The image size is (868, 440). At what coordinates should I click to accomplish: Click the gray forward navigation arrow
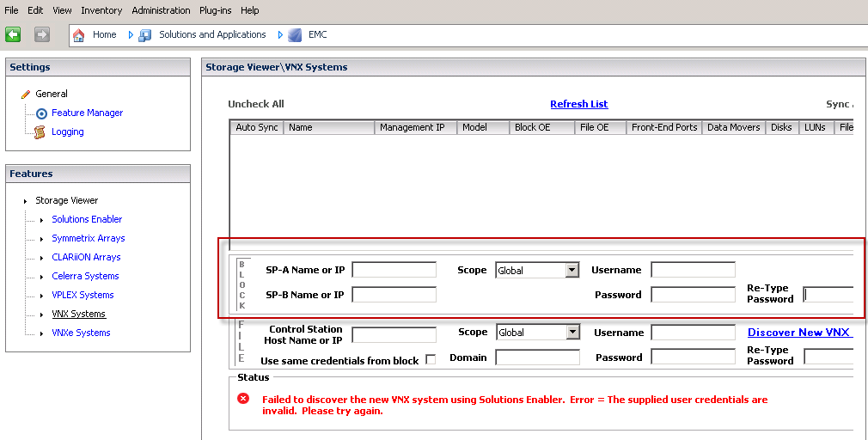(41, 34)
